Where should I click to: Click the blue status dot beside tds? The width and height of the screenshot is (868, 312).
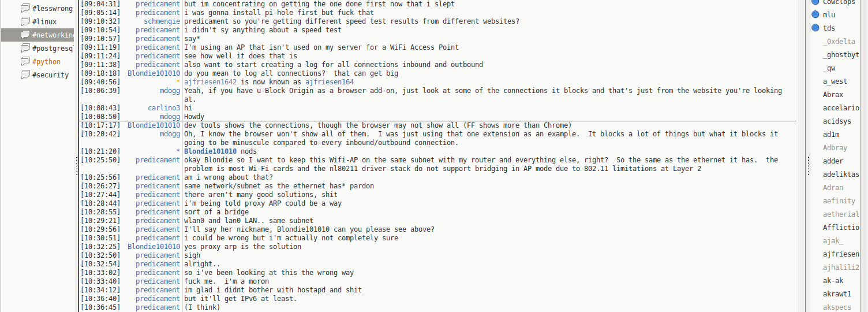click(815, 28)
